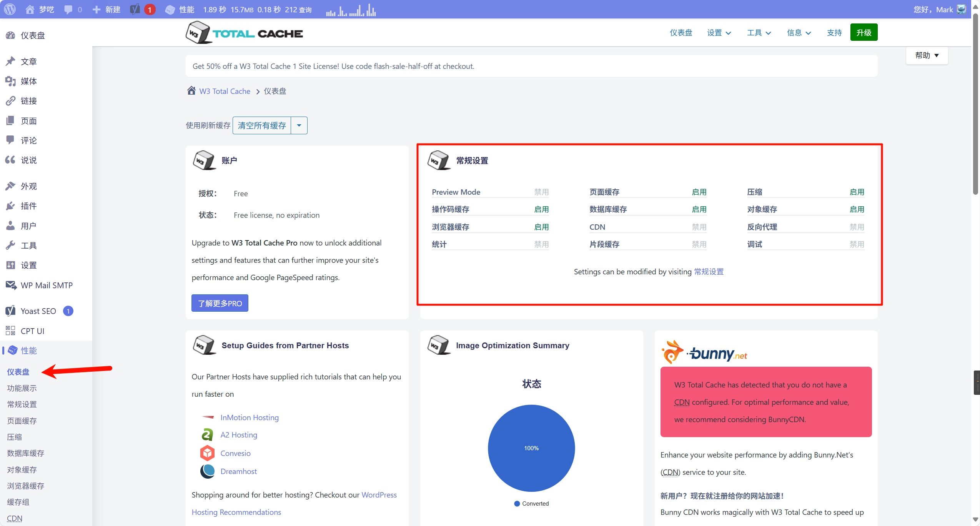The height and width of the screenshot is (526, 980).
Task: Open 评论 comment icon in sidebar
Action: coord(10,140)
